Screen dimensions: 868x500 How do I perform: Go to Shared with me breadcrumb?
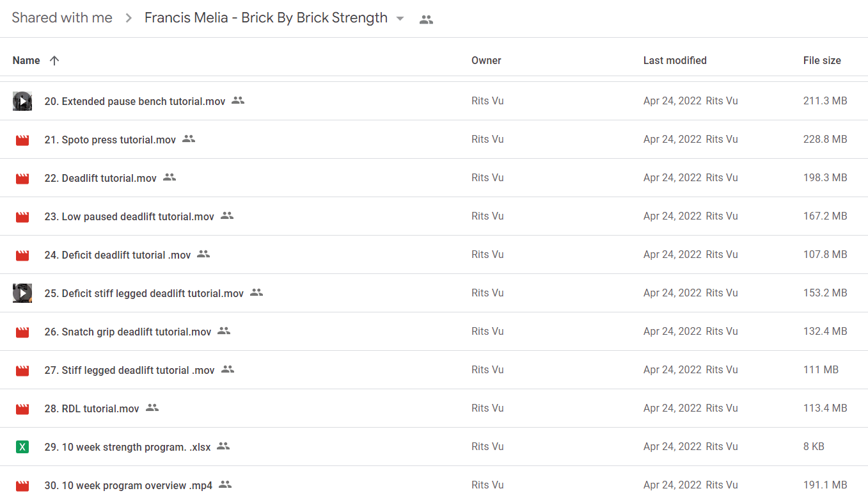tap(62, 18)
